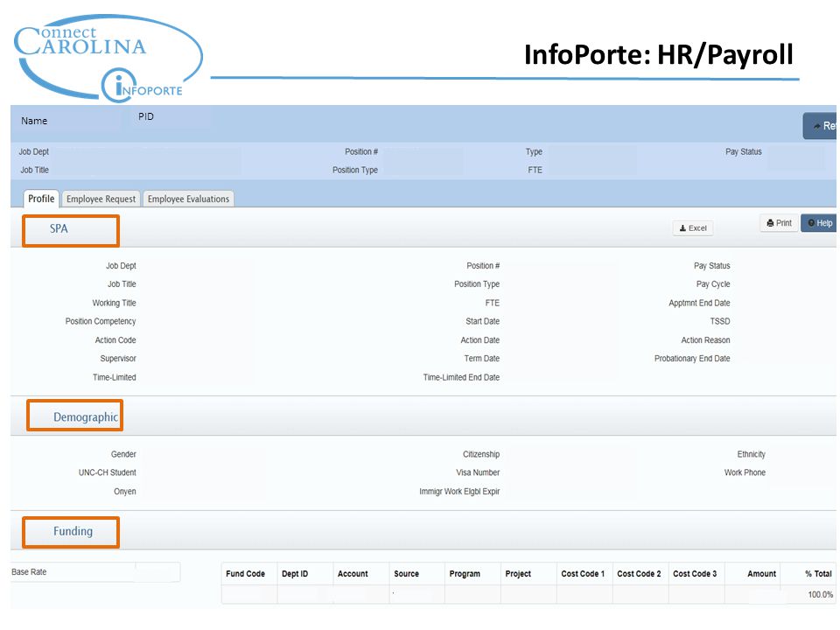The width and height of the screenshot is (840, 630).
Task: Click the % Total column header
Action: (818, 574)
